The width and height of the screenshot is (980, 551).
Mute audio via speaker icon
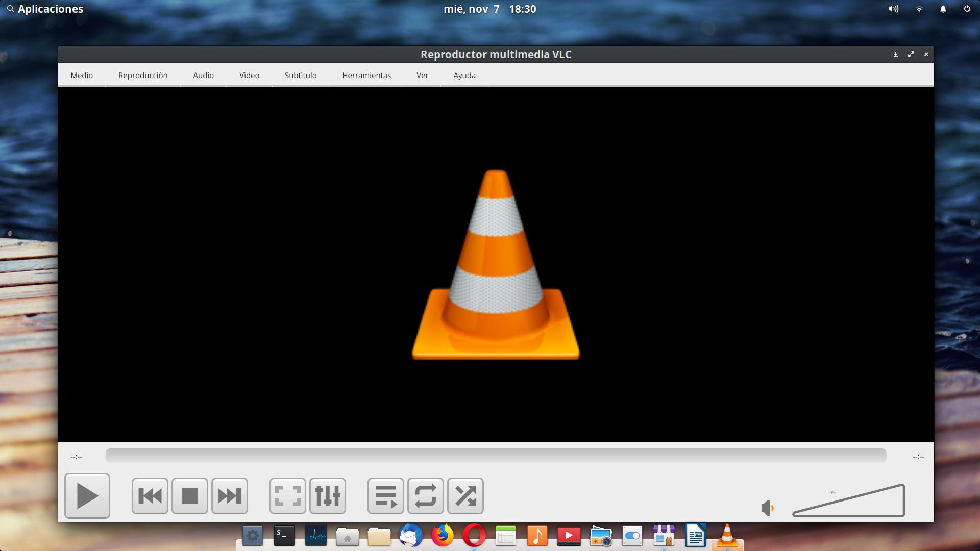(767, 508)
